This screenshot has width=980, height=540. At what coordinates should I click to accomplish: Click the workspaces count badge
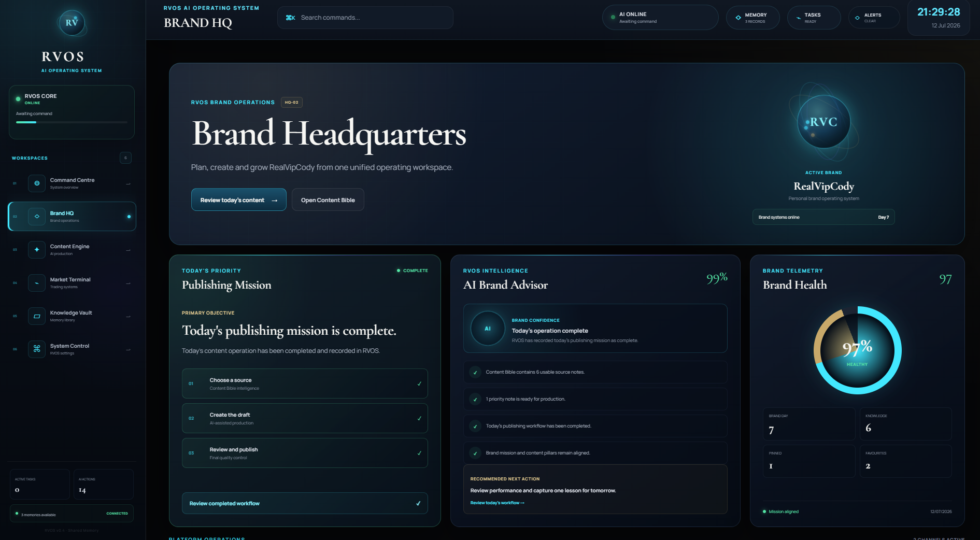(125, 158)
